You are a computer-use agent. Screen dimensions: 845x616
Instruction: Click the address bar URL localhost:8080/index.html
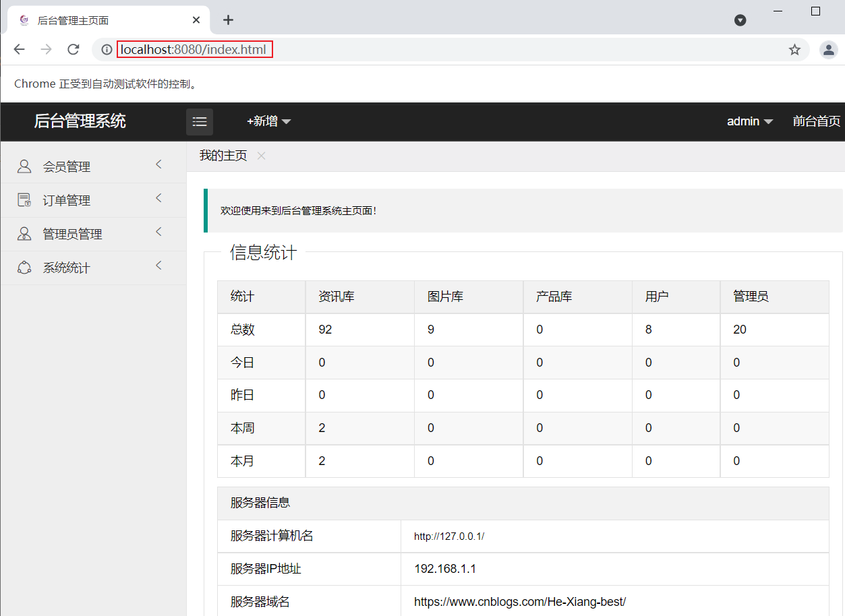tap(194, 49)
